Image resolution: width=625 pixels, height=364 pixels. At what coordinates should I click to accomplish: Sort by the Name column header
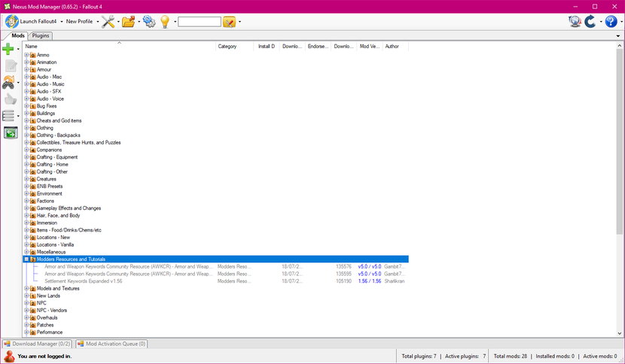119,46
